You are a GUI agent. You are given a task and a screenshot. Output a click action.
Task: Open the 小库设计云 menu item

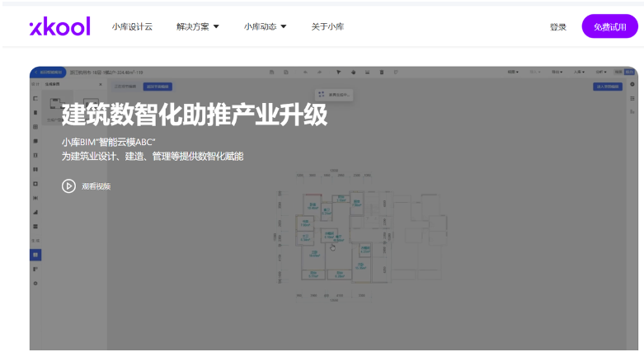[x=132, y=26]
